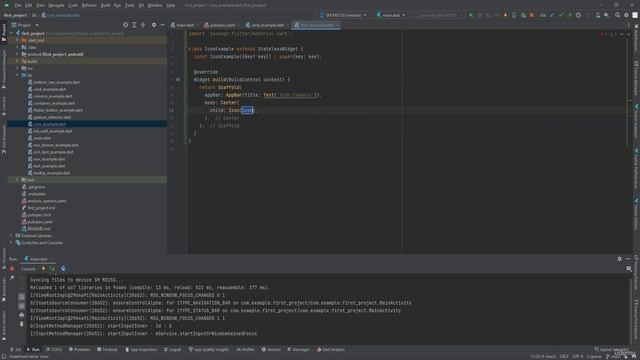This screenshot has width=640, height=360.
Task: Open Project panel gear options
Action: pos(154,25)
